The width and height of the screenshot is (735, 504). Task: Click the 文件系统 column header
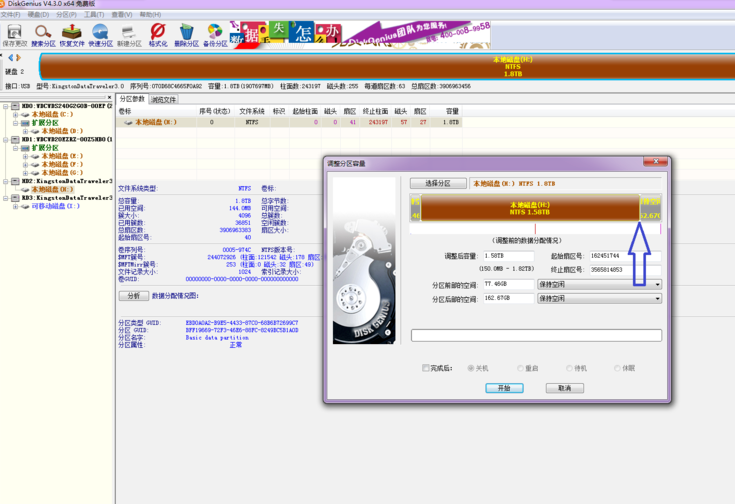coord(252,111)
